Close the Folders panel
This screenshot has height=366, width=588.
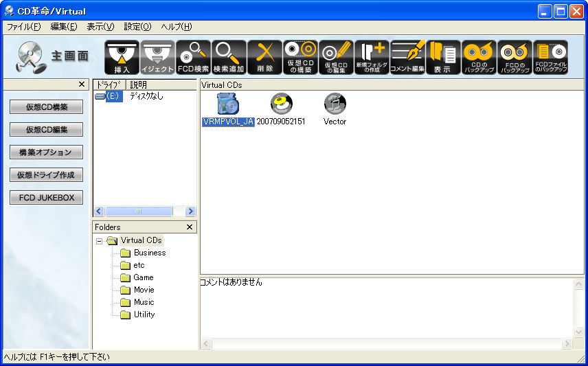[x=190, y=227]
